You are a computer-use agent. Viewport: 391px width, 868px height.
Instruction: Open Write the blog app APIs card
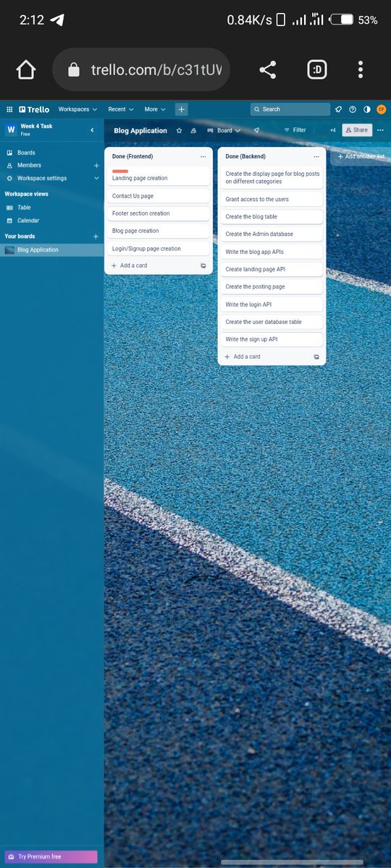pos(272,252)
